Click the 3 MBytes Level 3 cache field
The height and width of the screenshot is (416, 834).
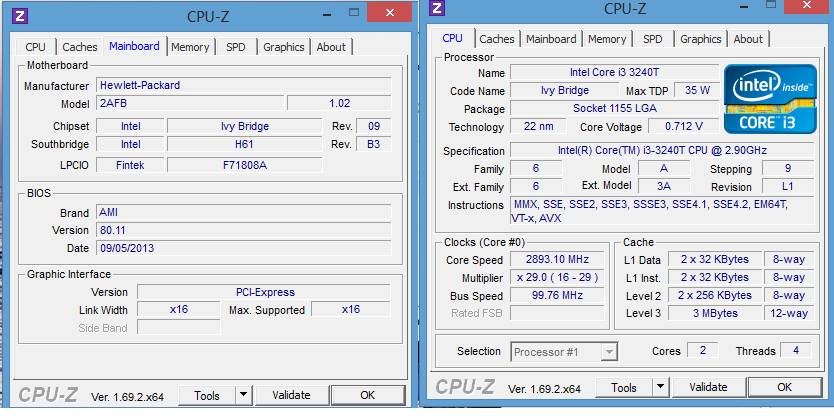pos(714,313)
